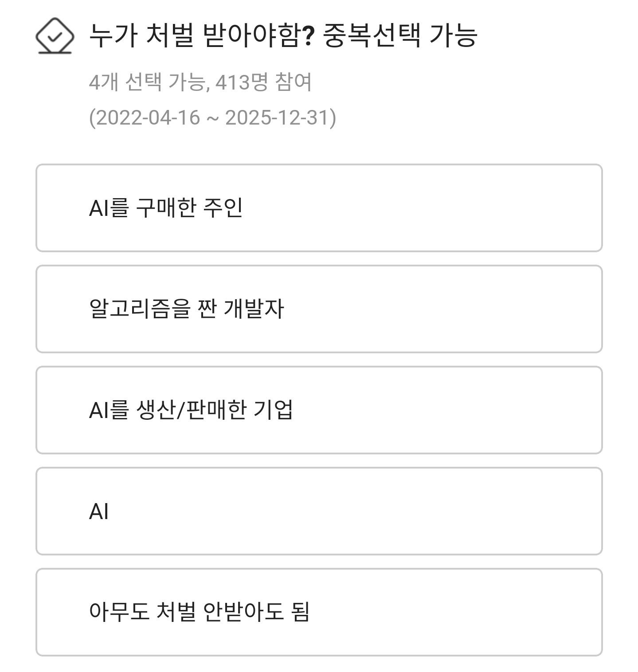Select the "AI를 구매한 주인" poll option
638x672 pixels.
pos(319,208)
